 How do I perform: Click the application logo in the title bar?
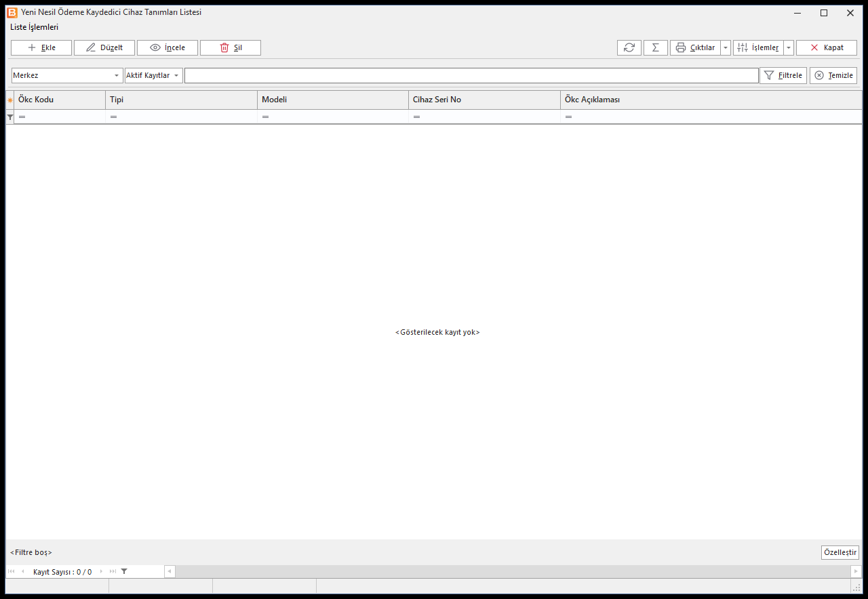[x=12, y=12]
